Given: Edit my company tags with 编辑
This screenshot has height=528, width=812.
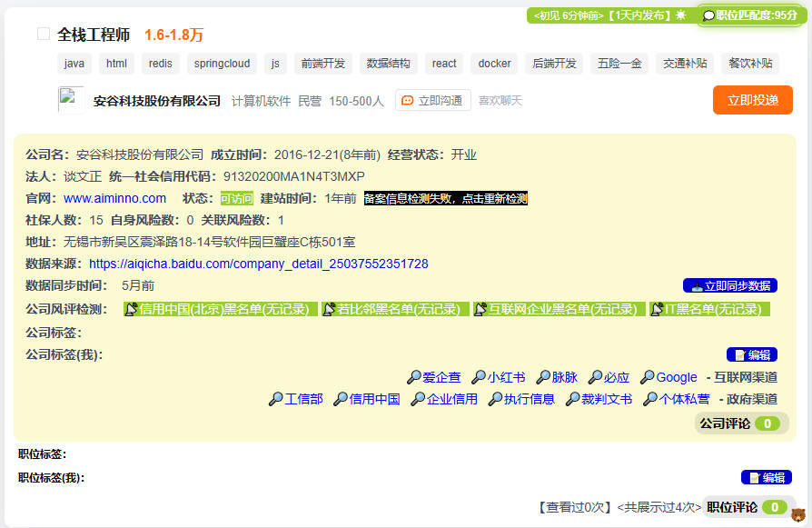Looking at the screenshot, I should [x=751, y=354].
